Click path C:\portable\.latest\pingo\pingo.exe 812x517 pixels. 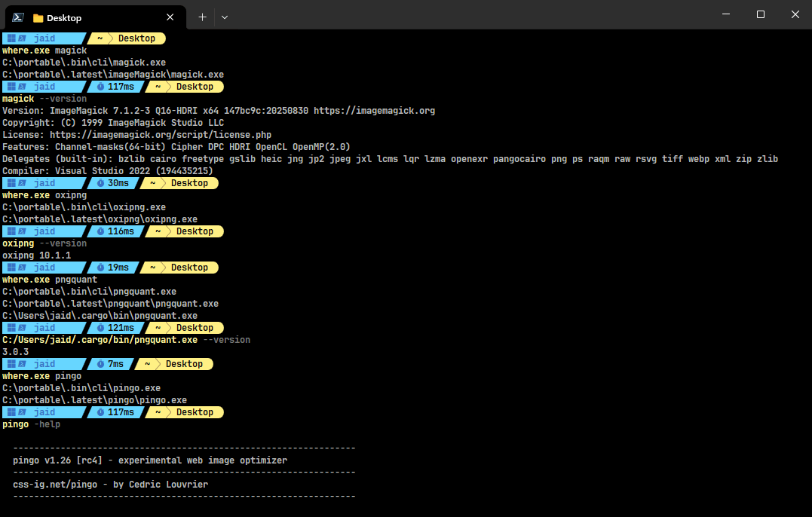click(95, 400)
